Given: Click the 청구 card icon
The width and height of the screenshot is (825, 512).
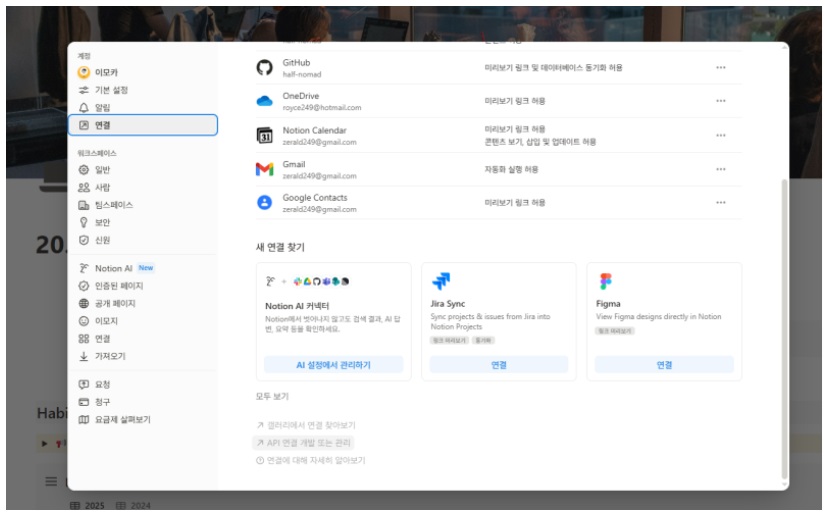Looking at the screenshot, I should [84, 402].
